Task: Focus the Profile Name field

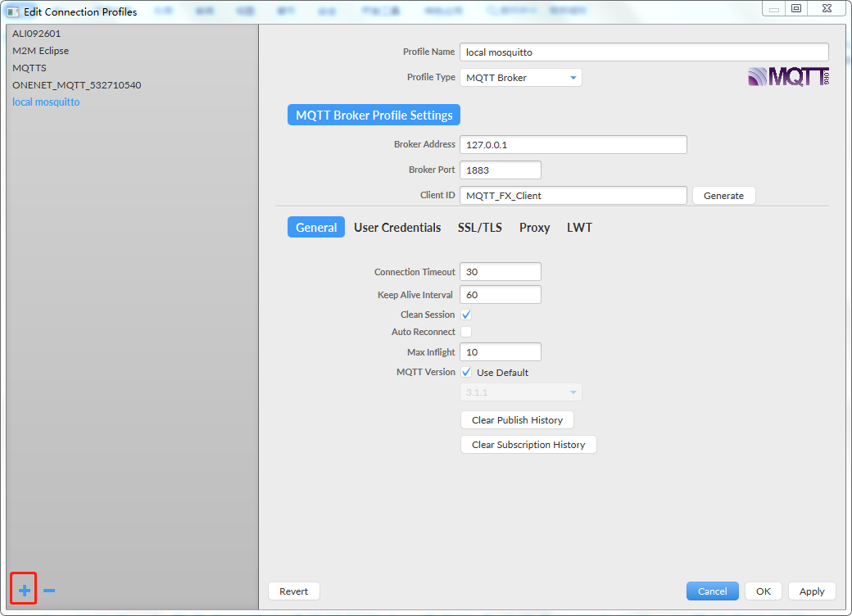Action: click(x=644, y=52)
